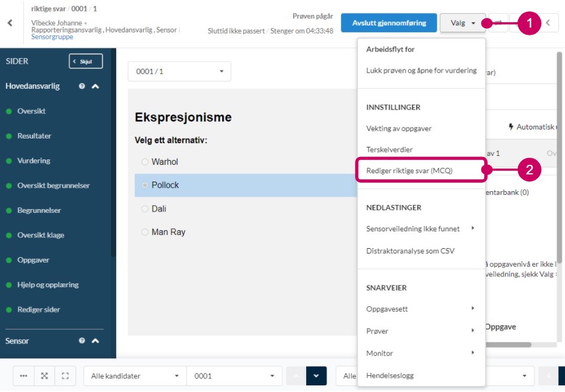565x392 pixels.
Task: Click Avslutt gjennomføring button
Action: [x=389, y=23]
